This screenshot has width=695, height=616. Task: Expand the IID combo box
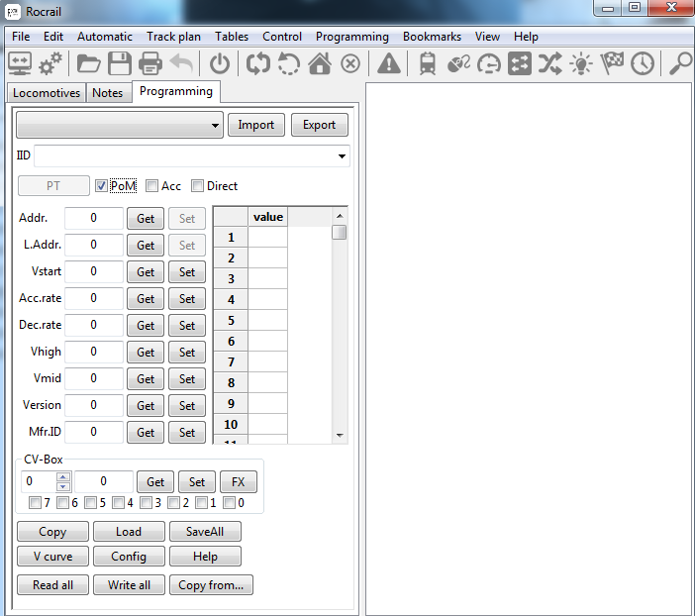342,156
